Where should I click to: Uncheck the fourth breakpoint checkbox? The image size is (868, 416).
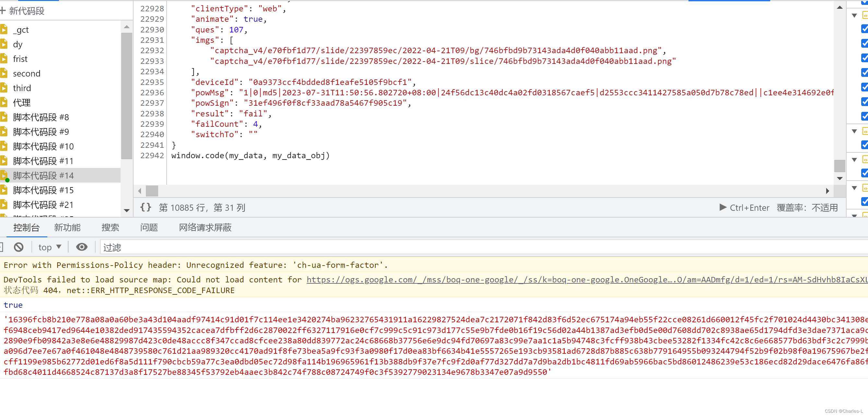(865, 73)
